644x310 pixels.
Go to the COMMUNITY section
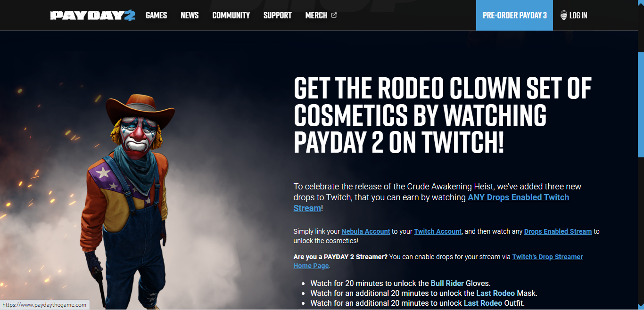pos(231,15)
